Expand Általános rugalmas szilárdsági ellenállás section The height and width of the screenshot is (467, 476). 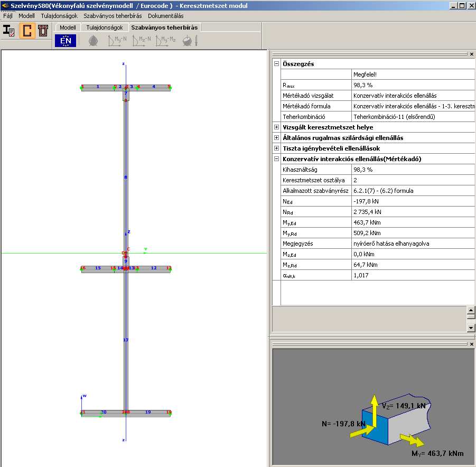[x=276, y=137]
